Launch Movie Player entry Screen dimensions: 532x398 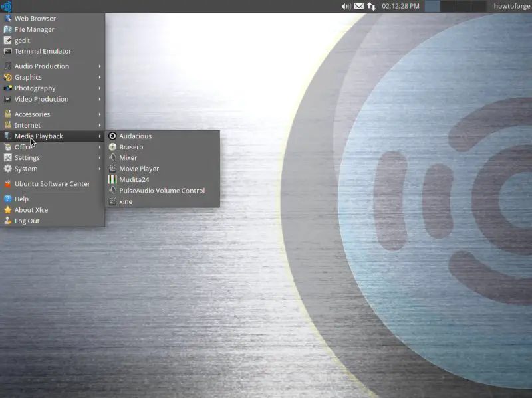point(162,169)
